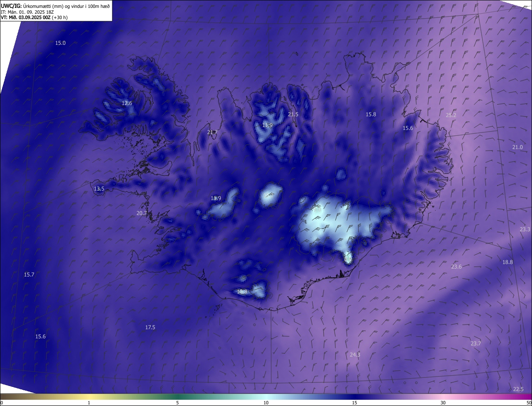Click the 50 tick on the color scale
532x406 pixels.
[528, 403]
